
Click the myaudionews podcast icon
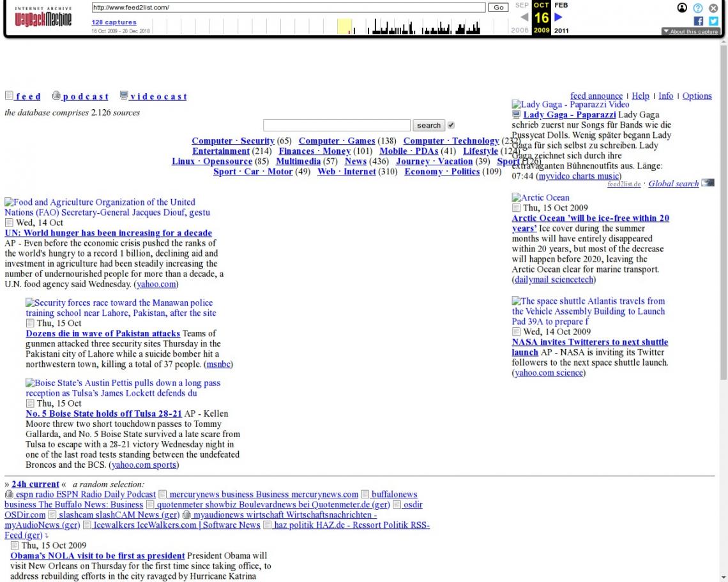[186, 515]
